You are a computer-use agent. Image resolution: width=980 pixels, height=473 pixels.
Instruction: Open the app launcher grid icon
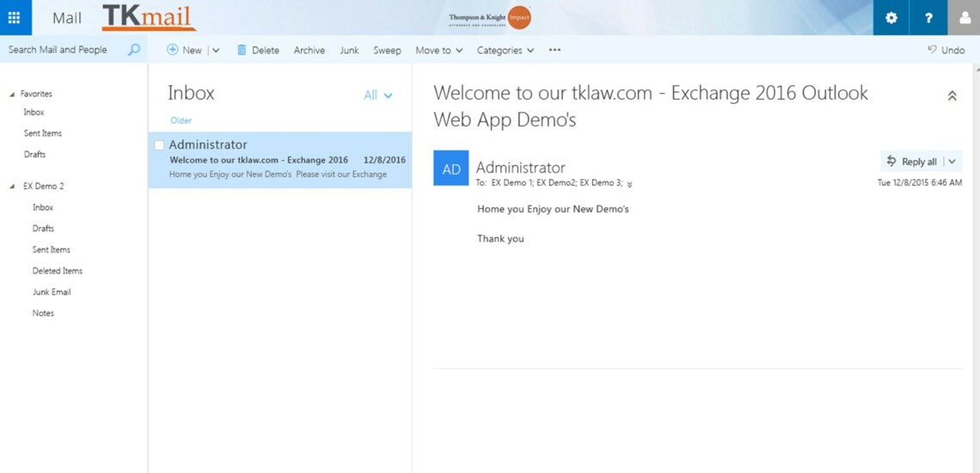(14, 17)
